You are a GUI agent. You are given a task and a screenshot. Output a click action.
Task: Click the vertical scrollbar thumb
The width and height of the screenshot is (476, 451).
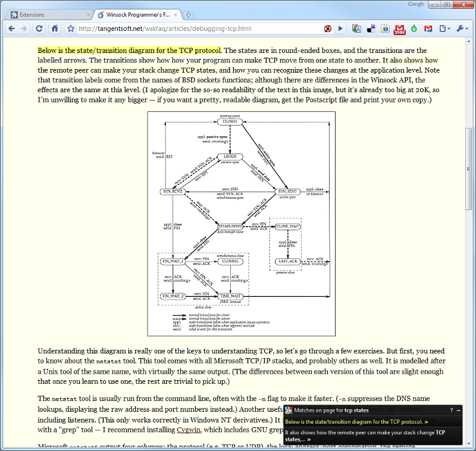click(x=468, y=169)
